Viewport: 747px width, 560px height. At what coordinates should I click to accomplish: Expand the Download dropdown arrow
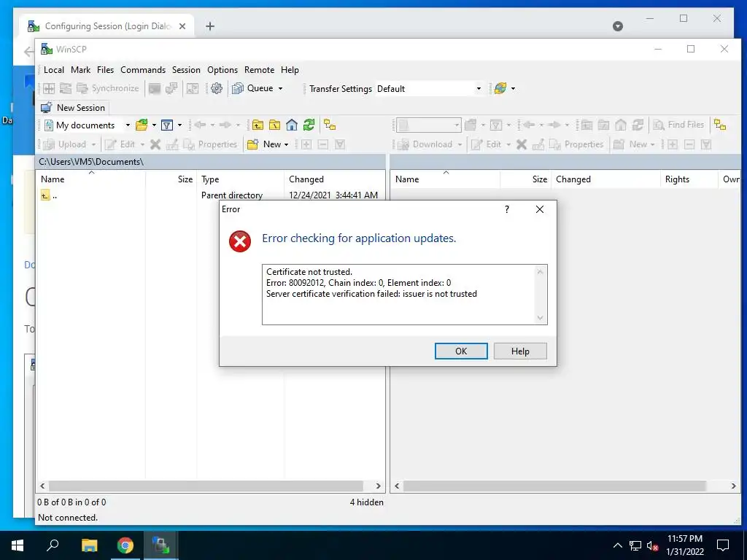pyautogui.click(x=460, y=144)
